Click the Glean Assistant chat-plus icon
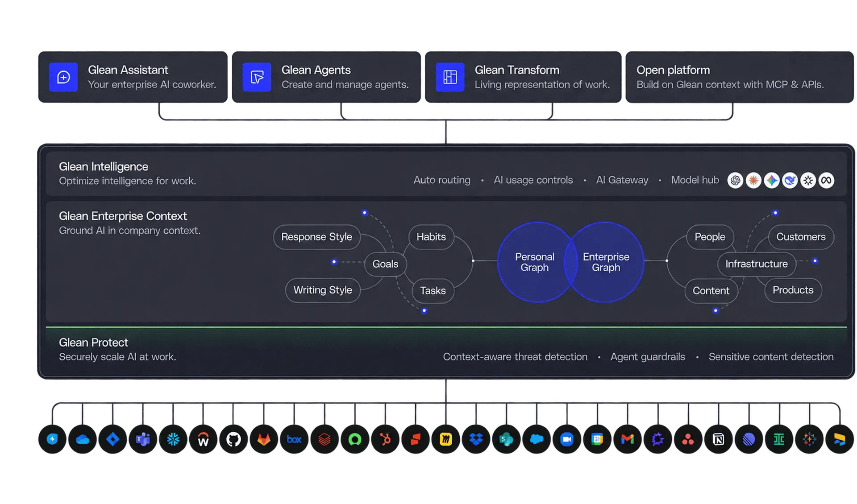The width and height of the screenshot is (857, 504). coord(63,77)
